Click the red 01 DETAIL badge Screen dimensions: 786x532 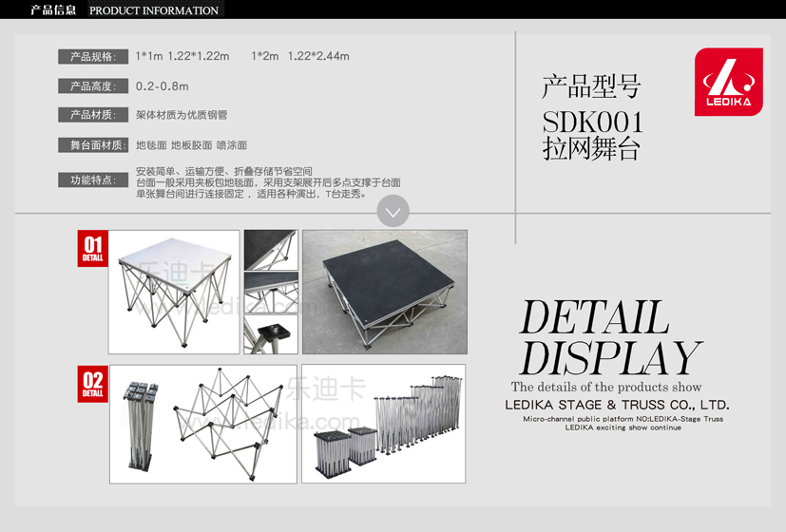coord(93,249)
